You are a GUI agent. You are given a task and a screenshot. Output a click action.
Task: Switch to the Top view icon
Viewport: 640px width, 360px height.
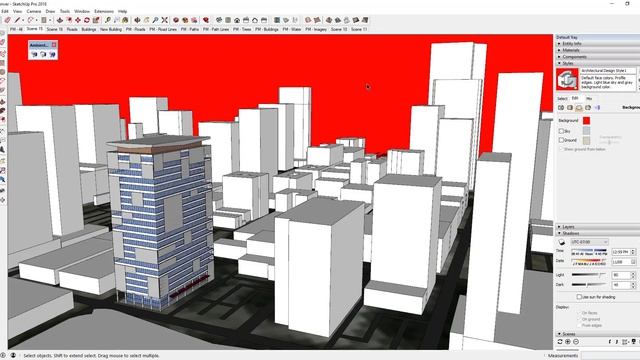pos(228,20)
